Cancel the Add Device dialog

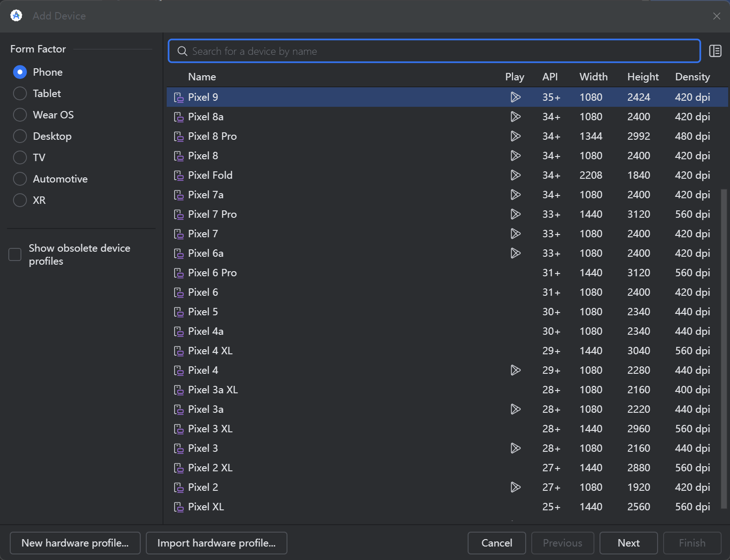[x=497, y=543]
